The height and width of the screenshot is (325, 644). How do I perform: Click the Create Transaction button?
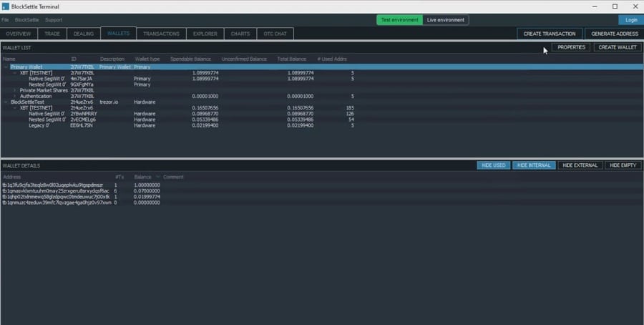549,34
